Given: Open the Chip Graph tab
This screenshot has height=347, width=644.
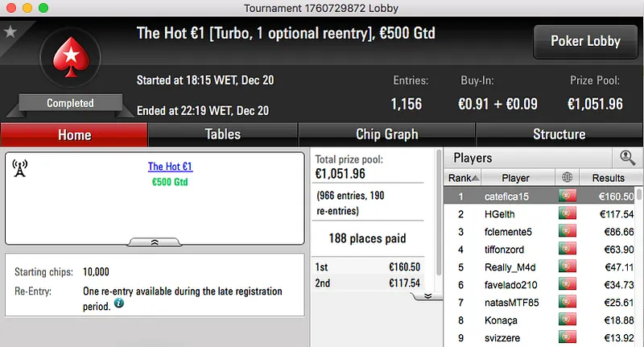Looking at the screenshot, I should pyautogui.click(x=386, y=134).
